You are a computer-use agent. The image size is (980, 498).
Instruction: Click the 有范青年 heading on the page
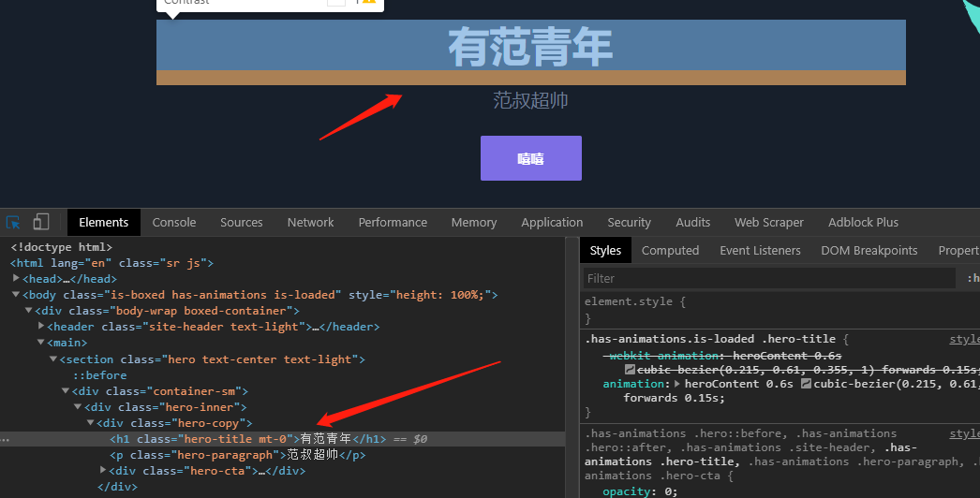(x=530, y=47)
